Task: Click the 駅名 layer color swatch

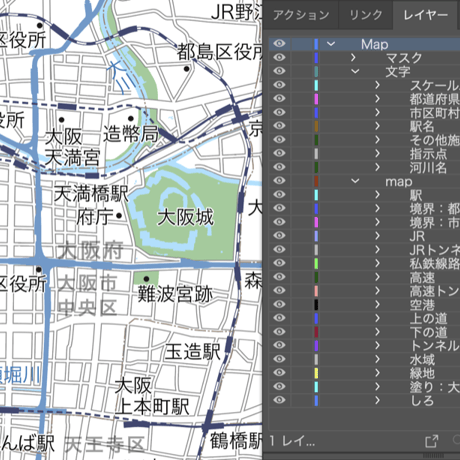Action: tap(316, 126)
